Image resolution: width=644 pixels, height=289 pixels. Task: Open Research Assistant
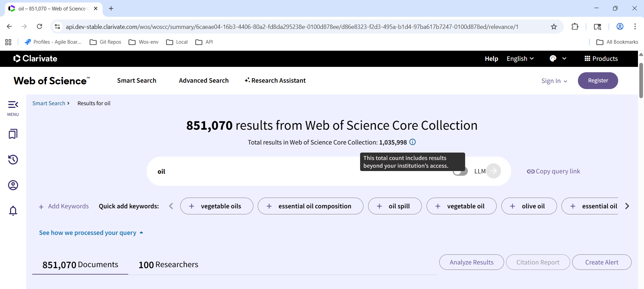pyautogui.click(x=275, y=81)
